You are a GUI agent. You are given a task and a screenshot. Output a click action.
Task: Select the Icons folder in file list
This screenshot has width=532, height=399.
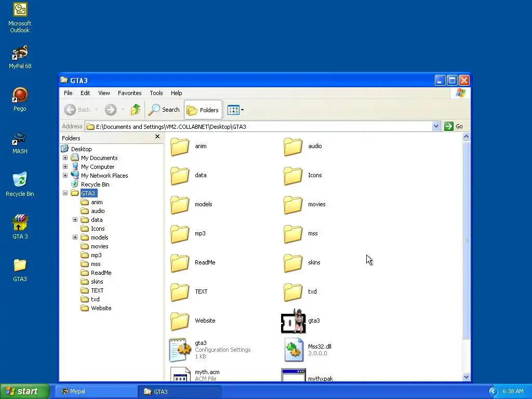pyautogui.click(x=303, y=176)
